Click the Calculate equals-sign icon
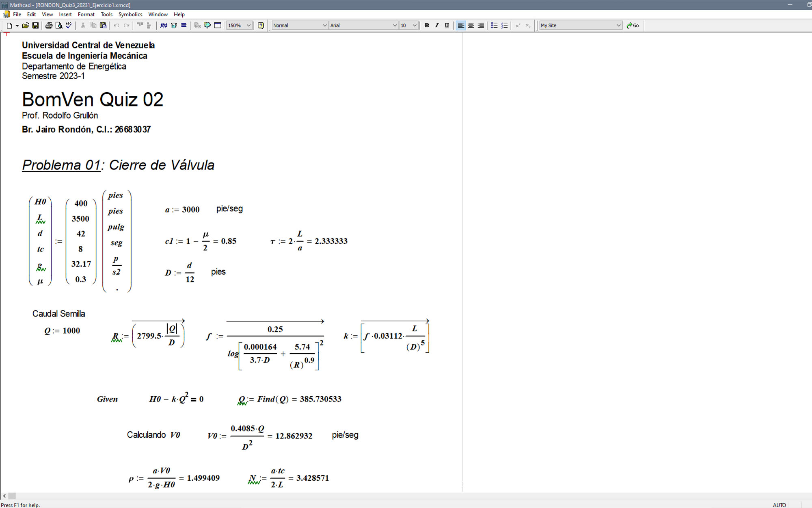Viewport: 812px width, 508px height. pyautogui.click(x=184, y=25)
